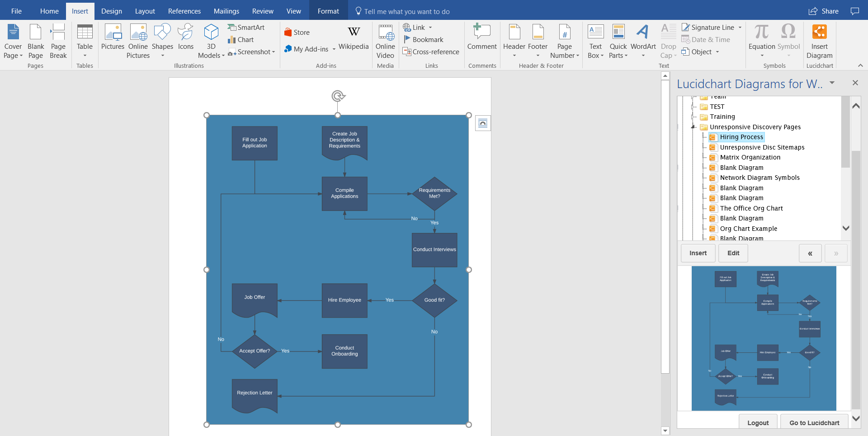868x436 pixels.
Task: Close the Lucidchart Diagrams pane
Action: click(855, 83)
